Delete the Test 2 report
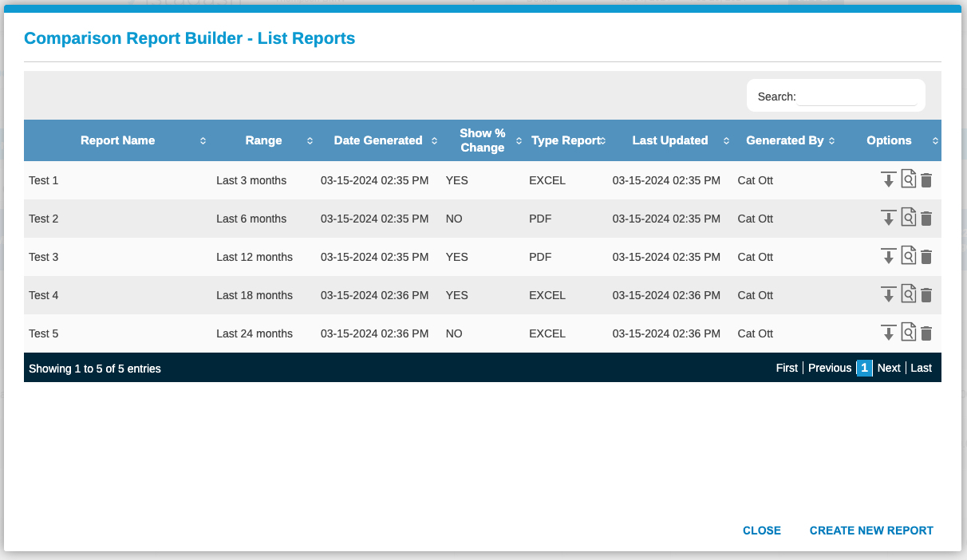The width and height of the screenshot is (967, 560). 926,219
